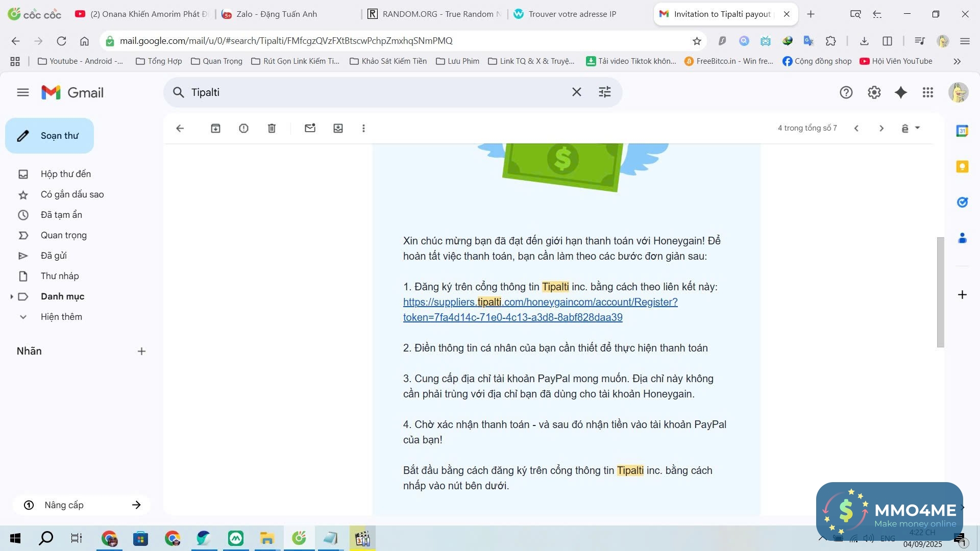
Task: Expand the Danh mục categories arrow
Action: point(12,296)
